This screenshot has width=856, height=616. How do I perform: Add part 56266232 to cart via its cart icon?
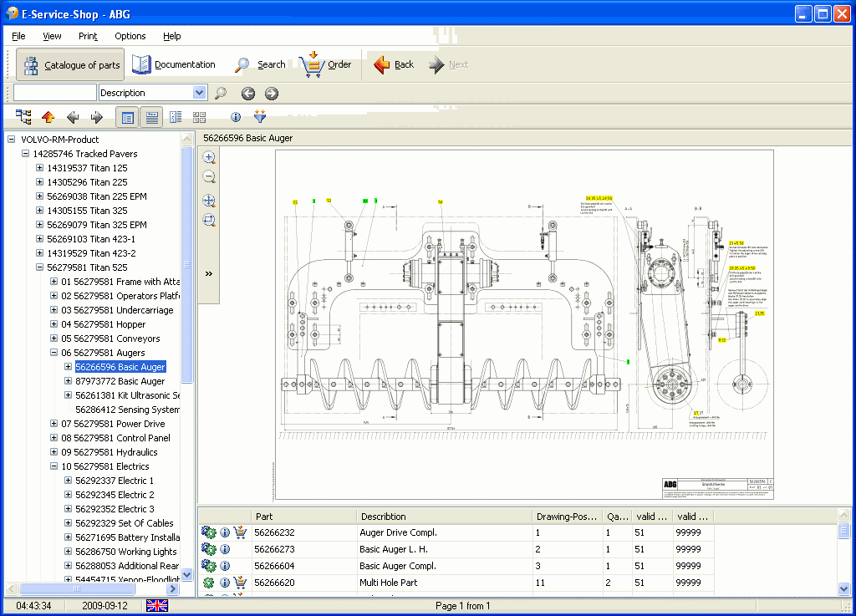(x=241, y=532)
